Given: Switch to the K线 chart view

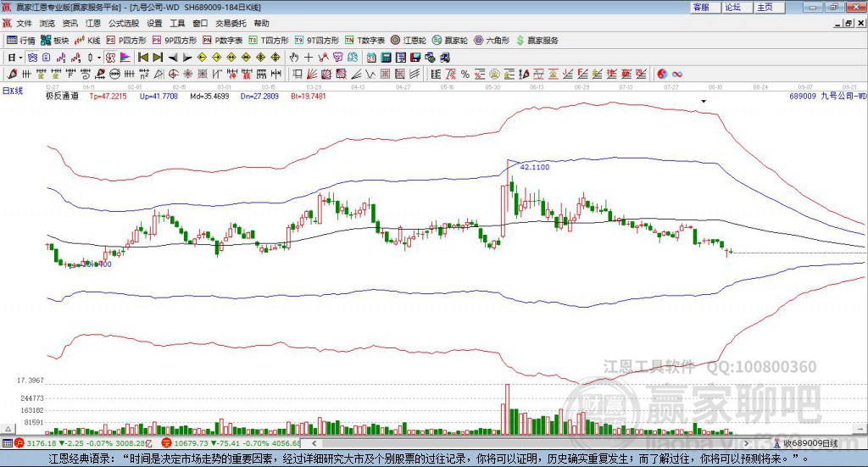Looking at the screenshot, I should [x=87, y=41].
